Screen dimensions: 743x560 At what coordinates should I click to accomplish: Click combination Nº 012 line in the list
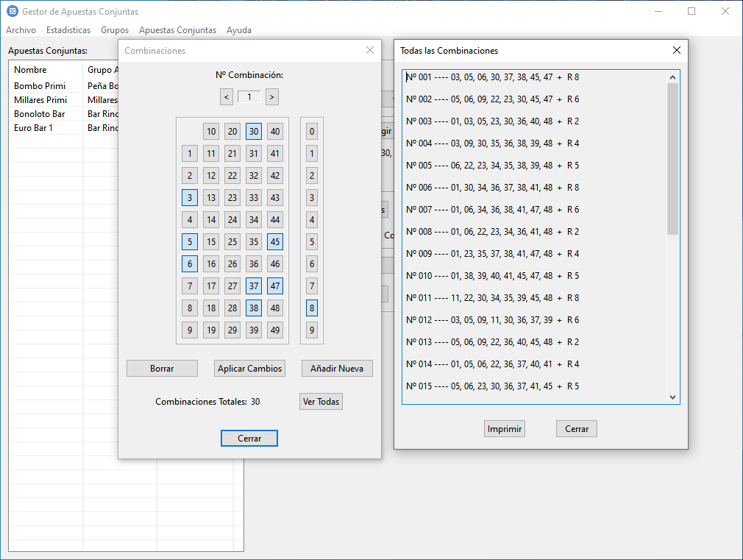coord(492,320)
